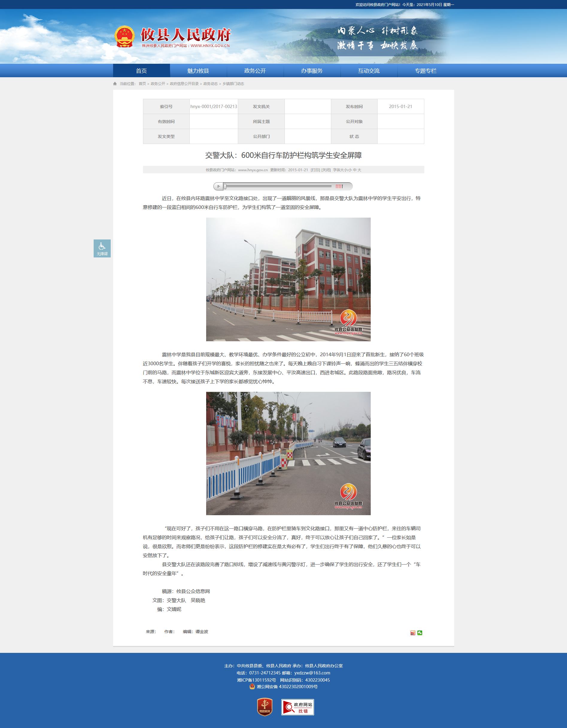Play the article audio reader
The image size is (567, 728).
218,186
